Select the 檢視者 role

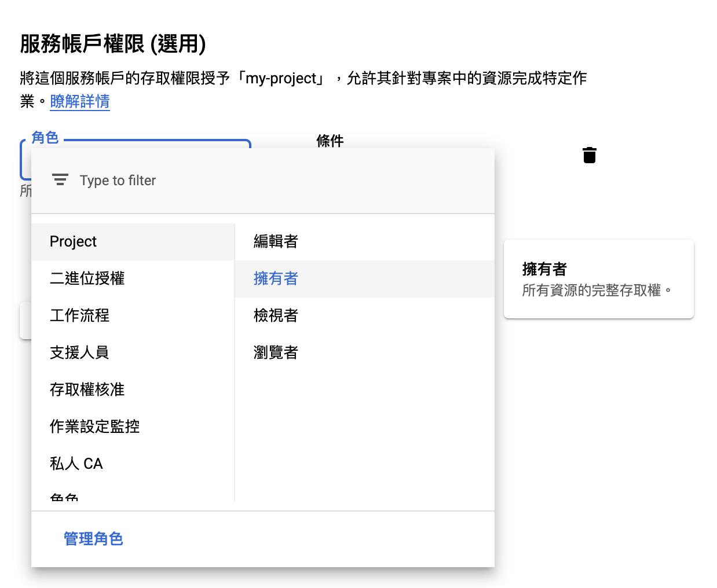(365, 315)
